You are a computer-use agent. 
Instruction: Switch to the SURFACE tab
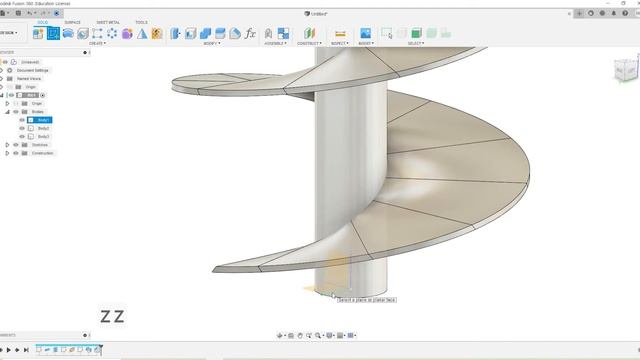point(73,22)
